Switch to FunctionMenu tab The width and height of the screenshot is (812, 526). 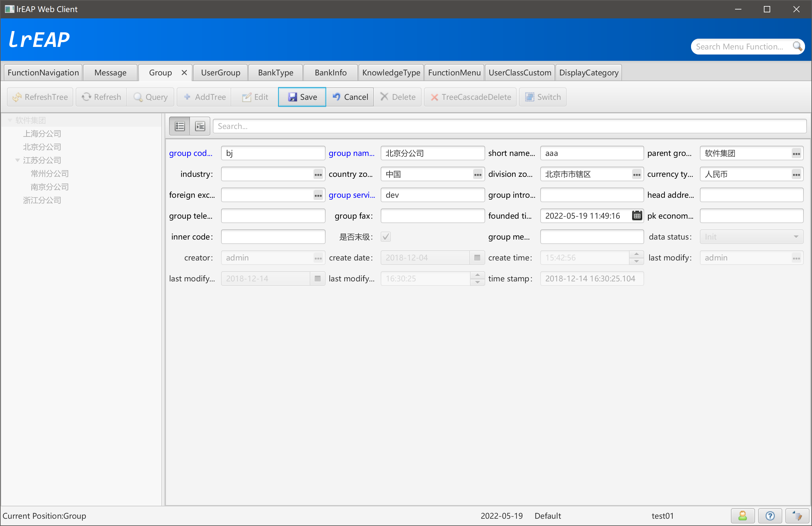tap(454, 72)
